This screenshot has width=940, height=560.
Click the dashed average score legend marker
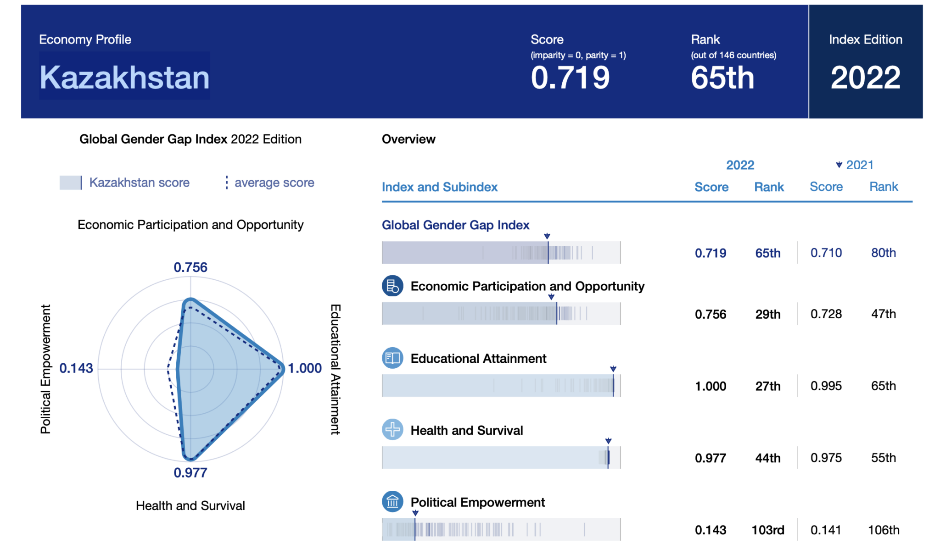[x=227, y=183]
